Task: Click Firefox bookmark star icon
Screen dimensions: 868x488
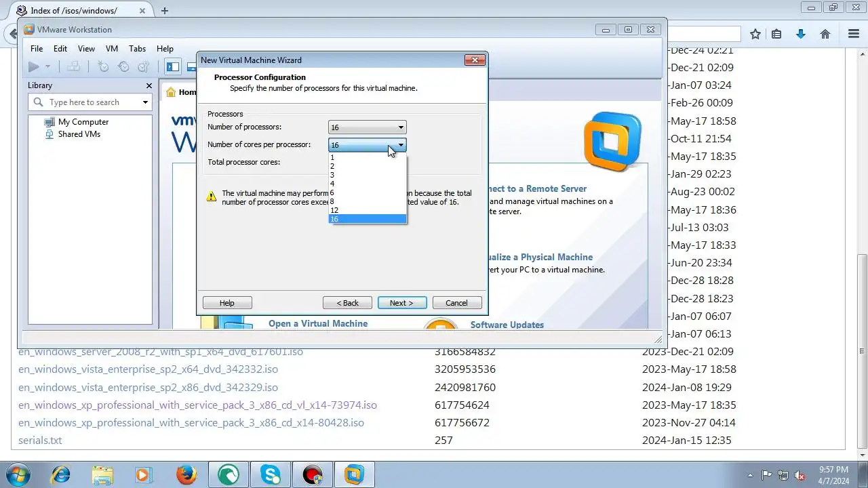Action: [x=755, y=34]
